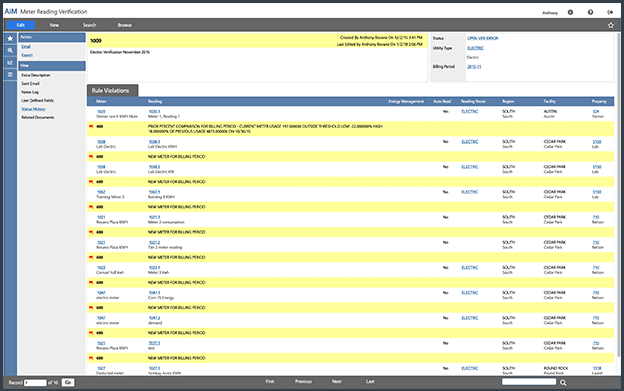Open Status History link
The image size is (624, 391).
tap(33, 109)
